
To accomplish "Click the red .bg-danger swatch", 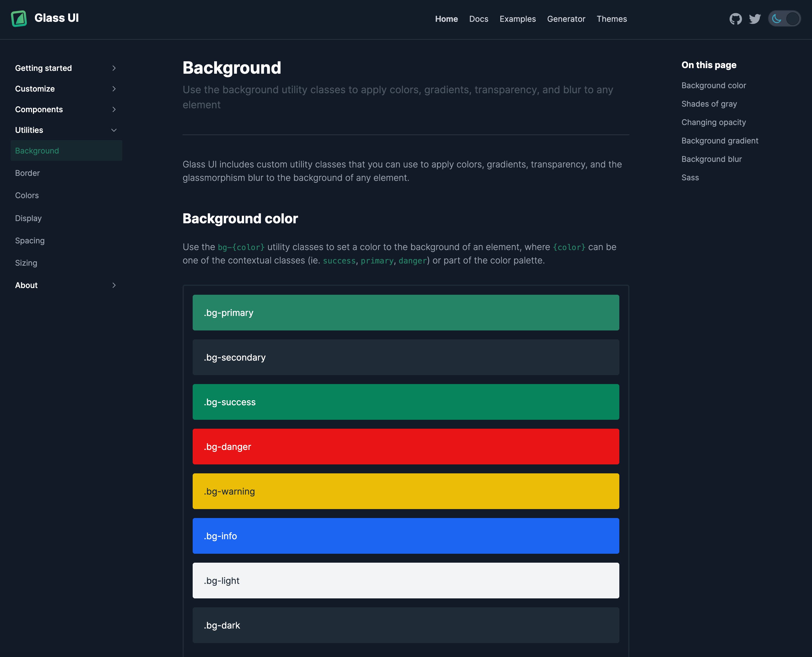I will 405,447.
